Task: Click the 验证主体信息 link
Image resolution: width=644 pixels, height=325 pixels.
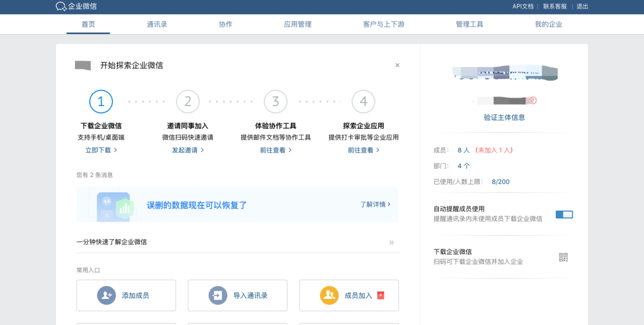Action: point(504,117)
